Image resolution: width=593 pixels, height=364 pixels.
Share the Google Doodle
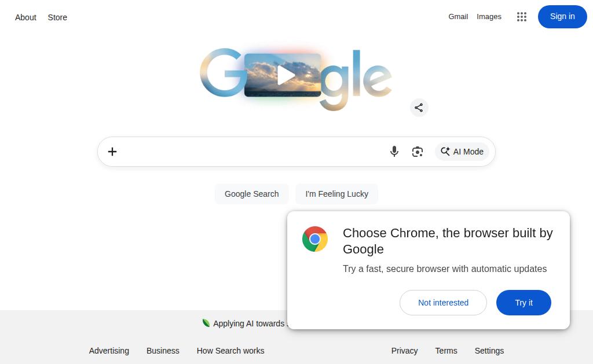pyautogui.click(x=419, y=108)
